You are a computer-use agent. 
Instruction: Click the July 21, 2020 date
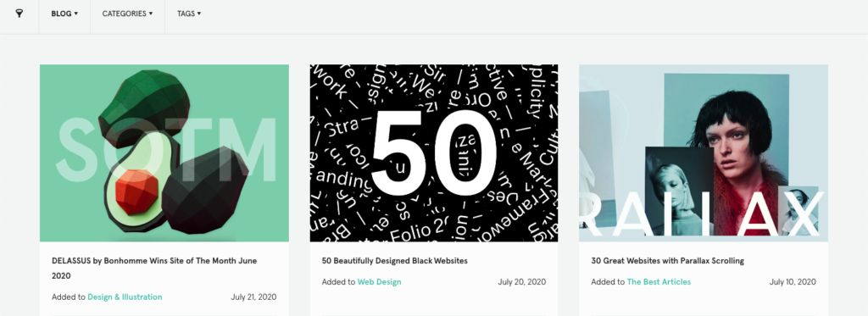tap(253, 297)
